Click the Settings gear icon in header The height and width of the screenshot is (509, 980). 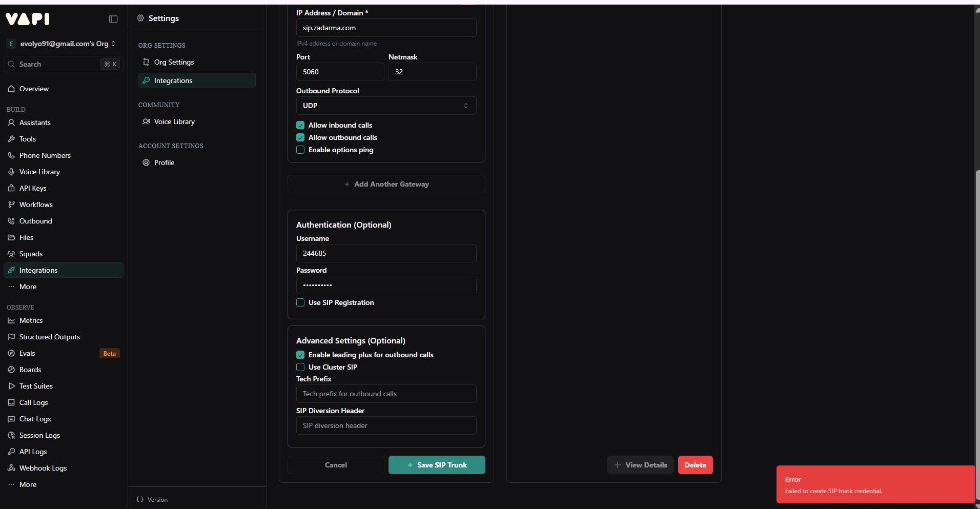point(140,18)
